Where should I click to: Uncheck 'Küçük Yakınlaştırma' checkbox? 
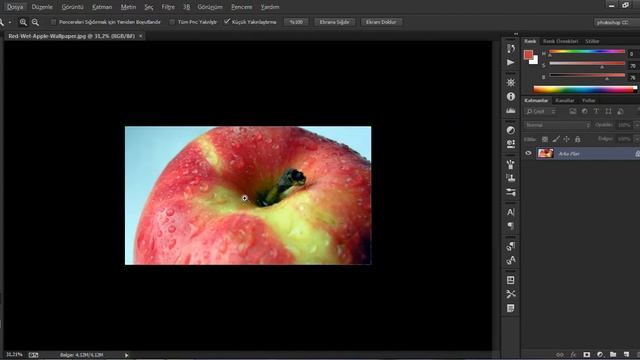(x=227, y=22)
